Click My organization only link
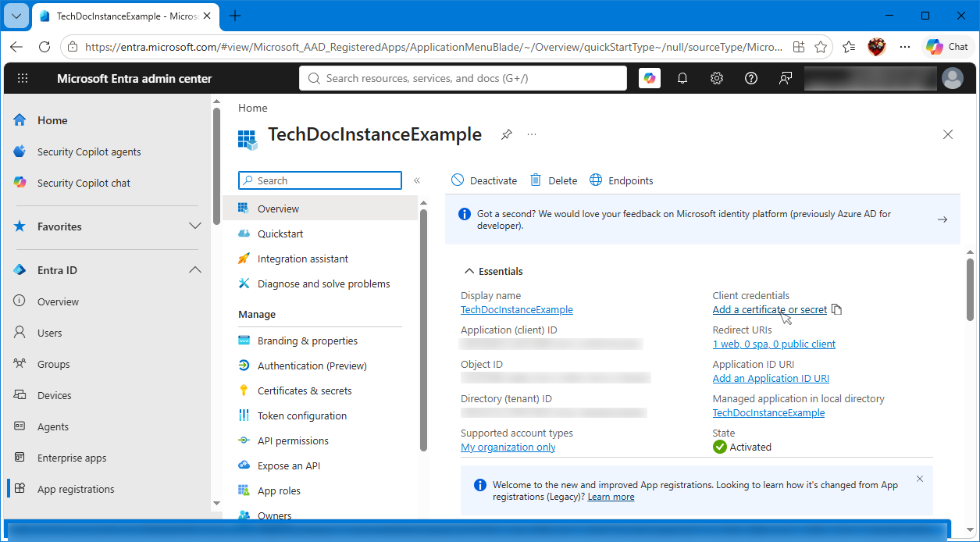The image size is (980, 542). pyautogui.click(x=508, y=448)
